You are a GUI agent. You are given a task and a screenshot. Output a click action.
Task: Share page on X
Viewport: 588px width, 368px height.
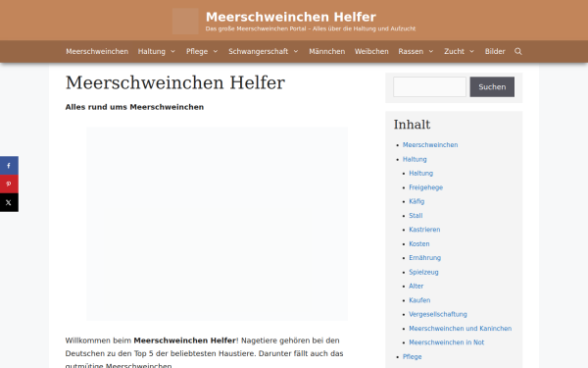coord(9,202)
